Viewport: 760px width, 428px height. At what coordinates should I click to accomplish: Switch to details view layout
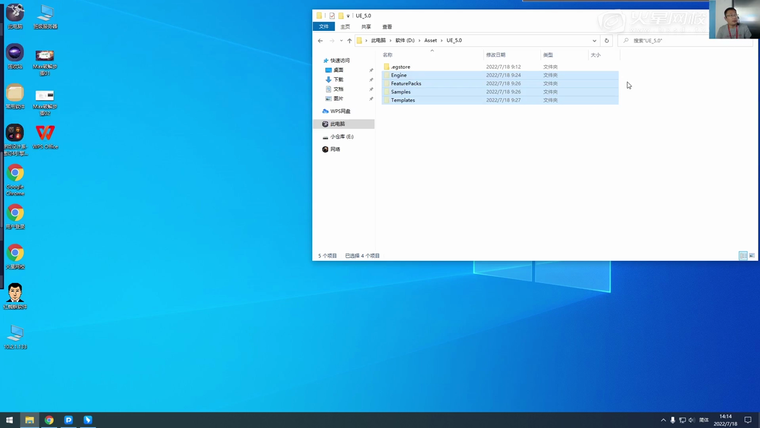(743, 256)
